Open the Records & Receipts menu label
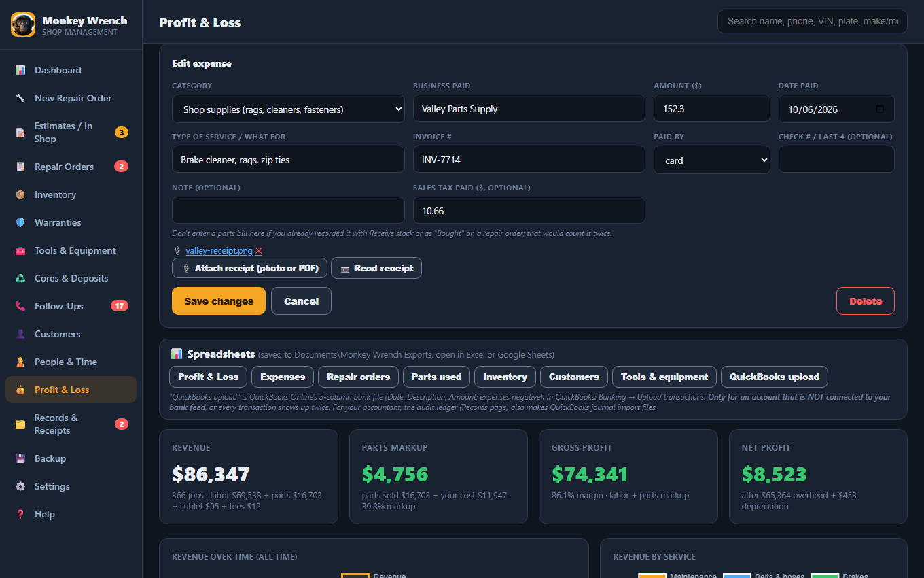Viewport: 924px width, 578px height. tap(56, 424)
